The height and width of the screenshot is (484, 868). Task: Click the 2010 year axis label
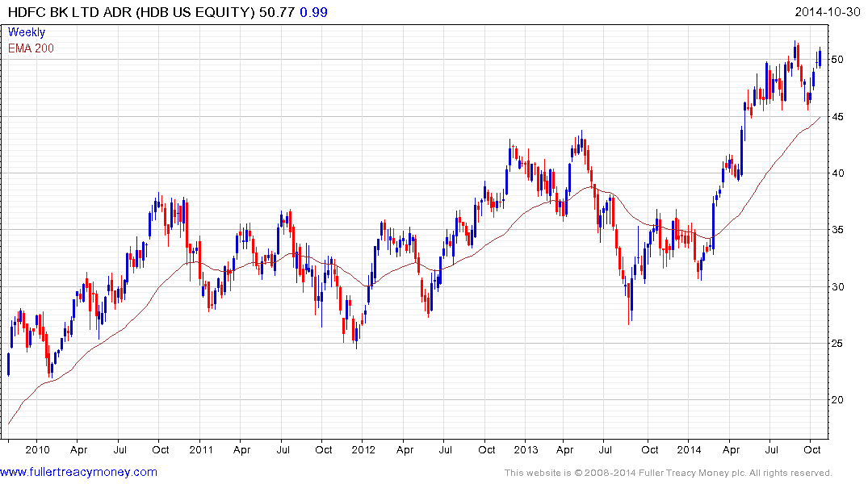click(x=37, y=449)
